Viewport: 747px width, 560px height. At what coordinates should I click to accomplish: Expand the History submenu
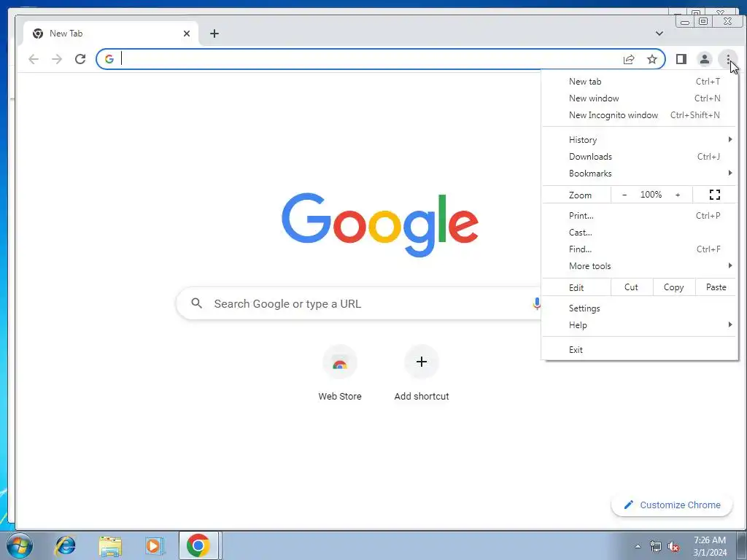(640, 139)
